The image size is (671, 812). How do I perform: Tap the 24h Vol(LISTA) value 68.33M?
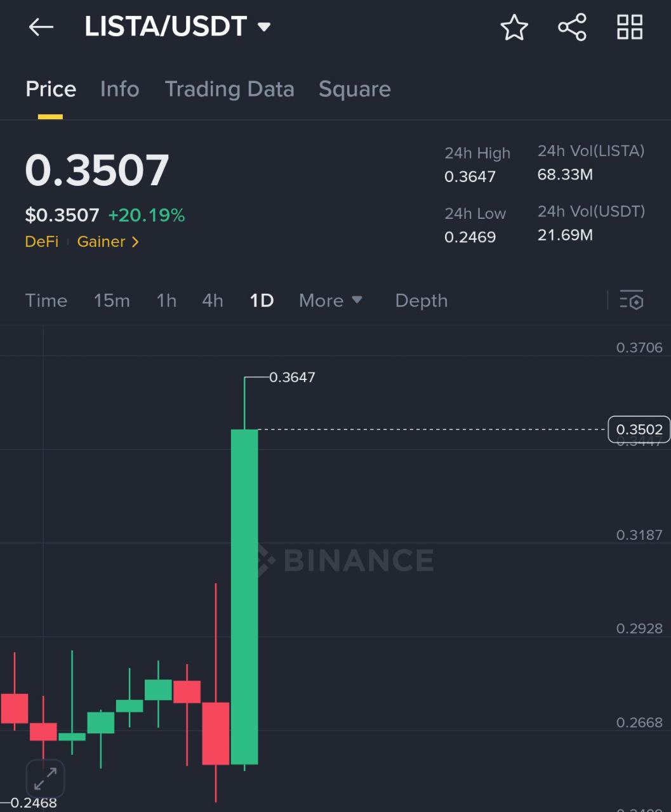(x=565, y=174)
